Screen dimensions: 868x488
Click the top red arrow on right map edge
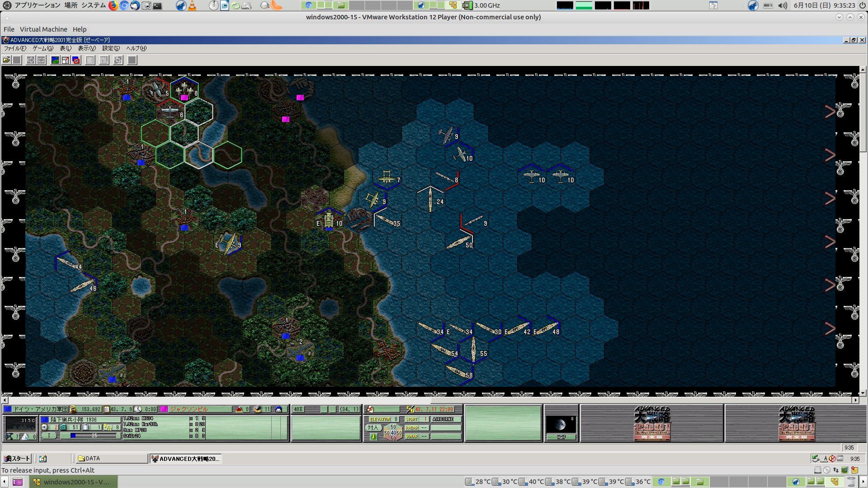point(830,112)
